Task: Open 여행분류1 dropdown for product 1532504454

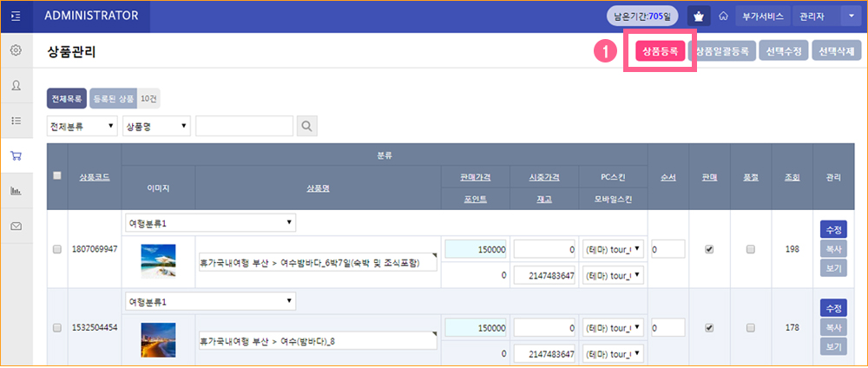Action: 210,301
